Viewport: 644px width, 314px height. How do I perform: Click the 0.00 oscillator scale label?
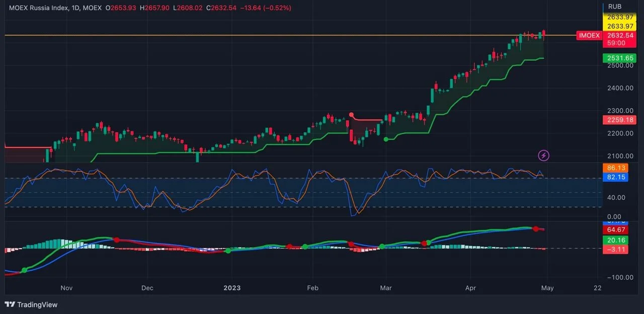[615, 216]
